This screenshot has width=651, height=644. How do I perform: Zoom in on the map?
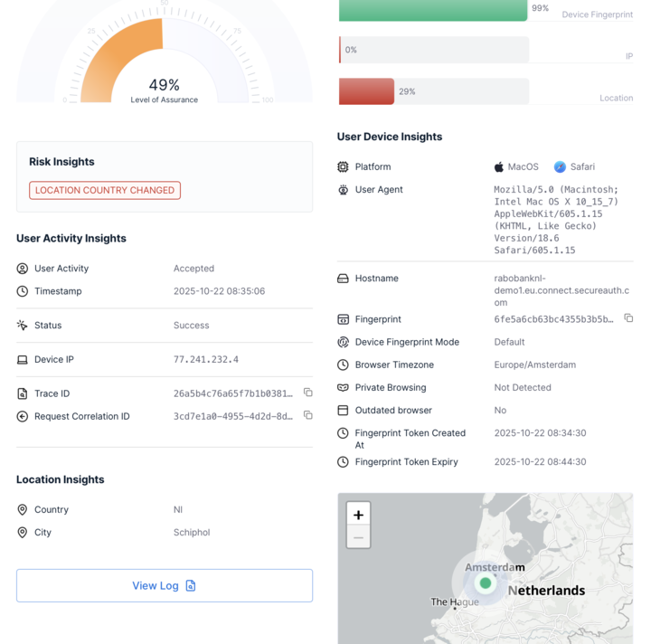(358, 515)
